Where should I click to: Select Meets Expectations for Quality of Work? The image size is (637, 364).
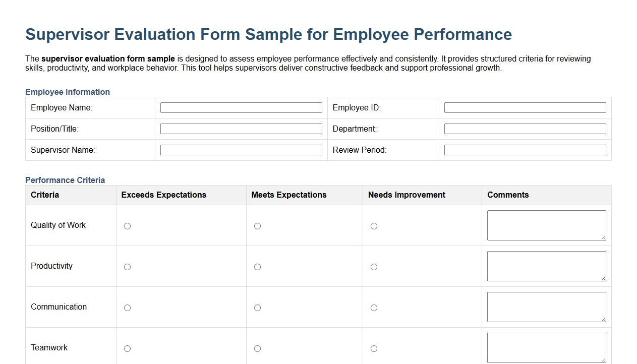[257, 226]
